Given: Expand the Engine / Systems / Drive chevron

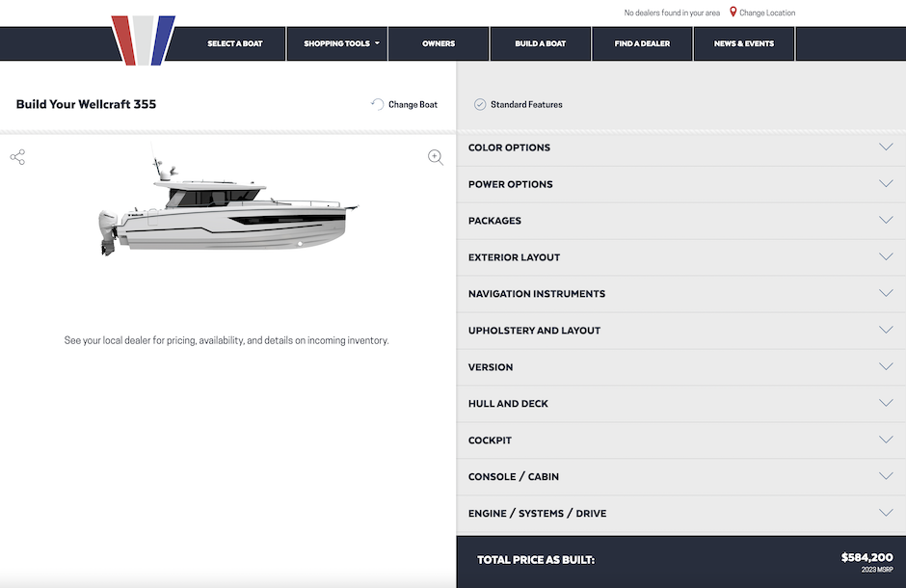Looking at the screenshot, I should point(886,513).
